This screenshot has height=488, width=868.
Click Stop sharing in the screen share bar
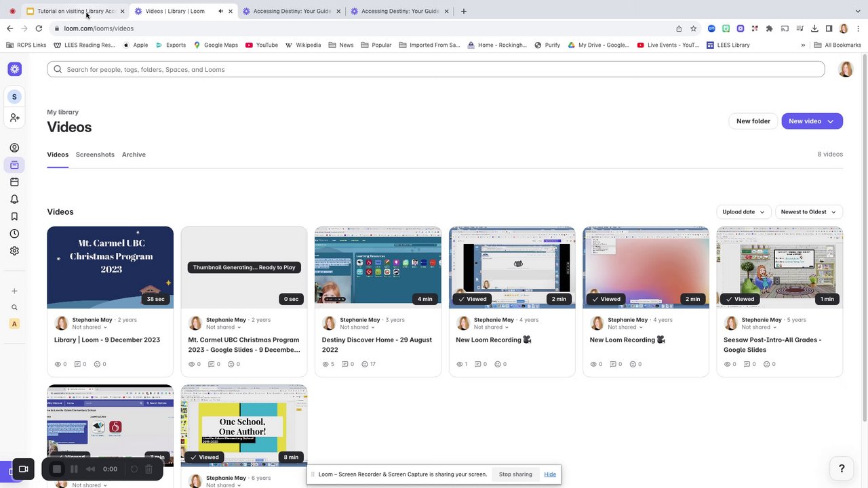tap(515, 474)
